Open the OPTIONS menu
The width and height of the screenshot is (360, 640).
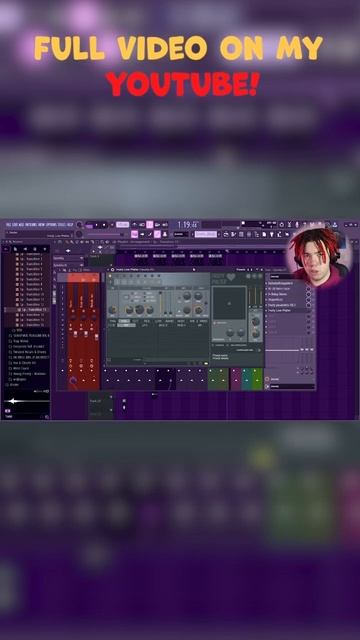[52, 224]
